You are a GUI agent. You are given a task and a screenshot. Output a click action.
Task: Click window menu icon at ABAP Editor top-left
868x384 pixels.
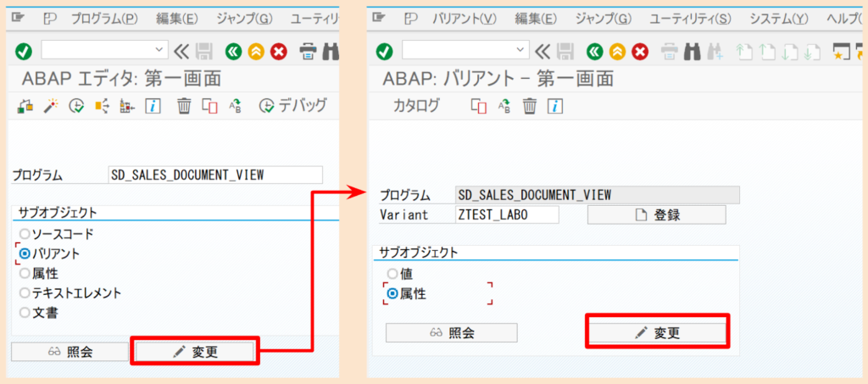(x=19, y=18)
